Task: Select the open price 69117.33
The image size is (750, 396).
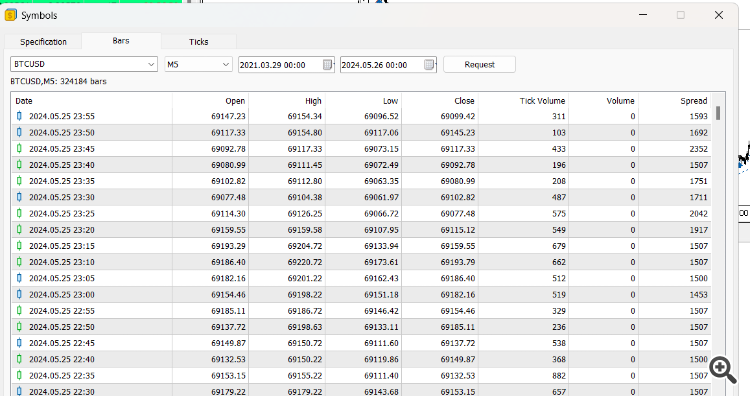Action: [x=228, y=132]
